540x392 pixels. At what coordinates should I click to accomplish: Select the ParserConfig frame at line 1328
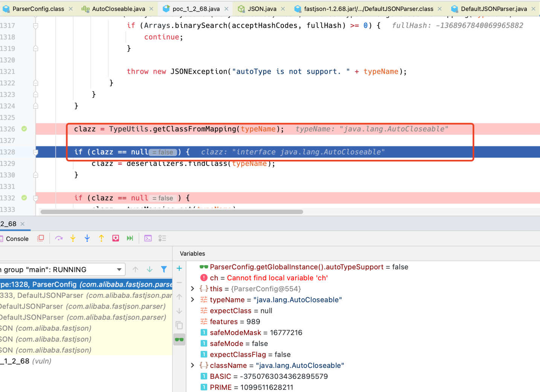[x=86, y=284]
